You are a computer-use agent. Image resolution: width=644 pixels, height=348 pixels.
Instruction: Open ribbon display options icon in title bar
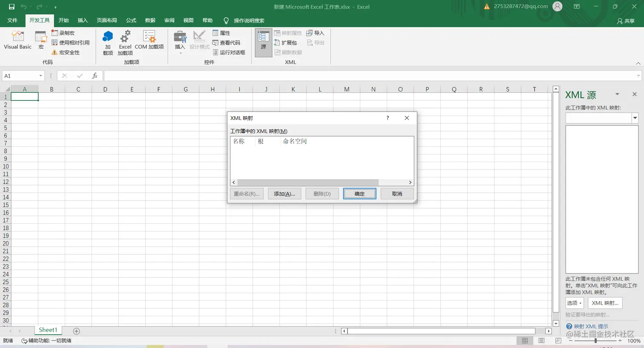coord(577,6)
